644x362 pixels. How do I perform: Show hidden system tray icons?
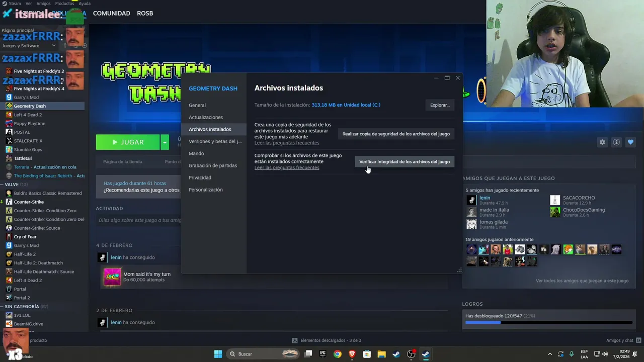(x=550, y=354)
